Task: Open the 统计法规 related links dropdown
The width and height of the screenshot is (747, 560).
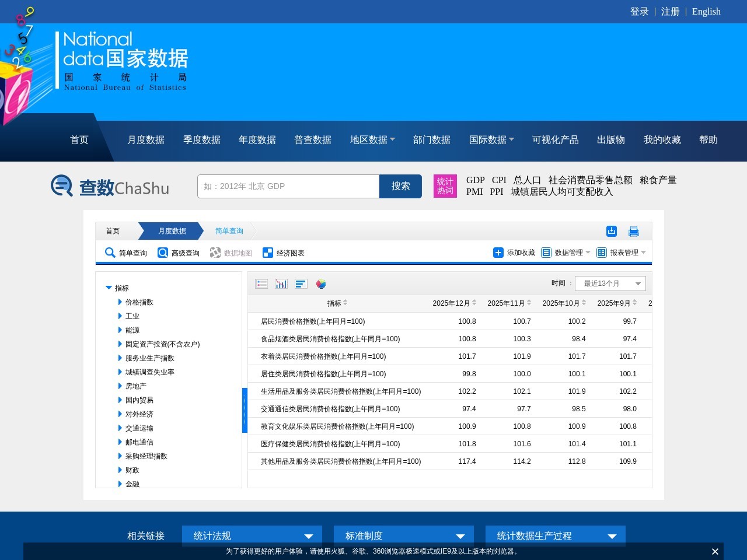Action: [x=252, y=536]
